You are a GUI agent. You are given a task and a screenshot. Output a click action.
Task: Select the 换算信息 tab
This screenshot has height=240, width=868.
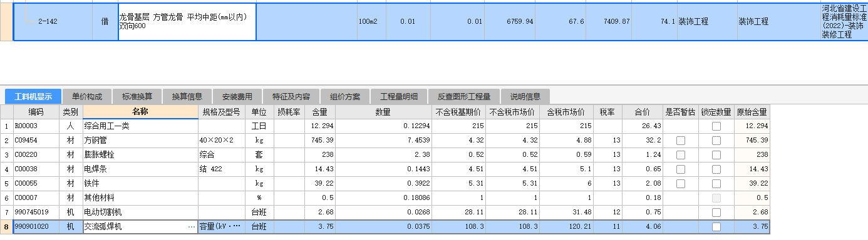click(x=187, y=97)
